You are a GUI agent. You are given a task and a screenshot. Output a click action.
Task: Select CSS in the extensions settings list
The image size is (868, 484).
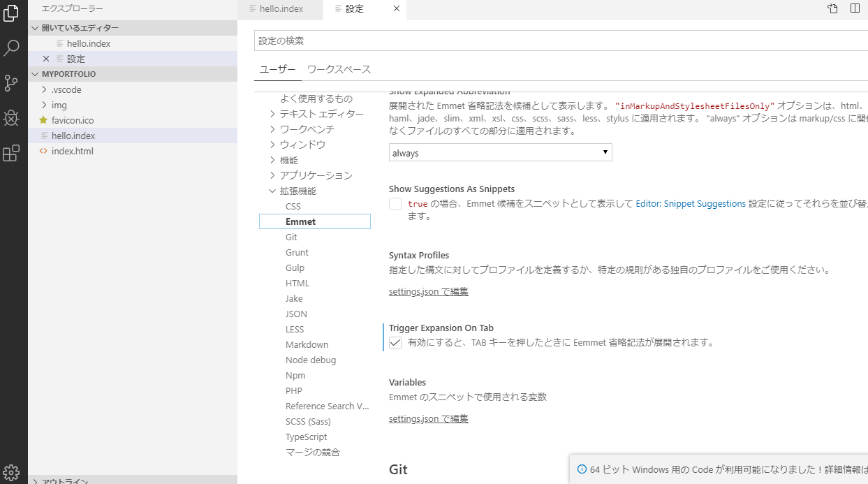[x=293, y=206]
